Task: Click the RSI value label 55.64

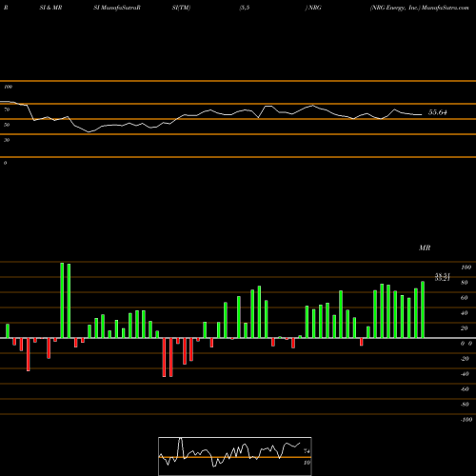Action: point(438,112)
